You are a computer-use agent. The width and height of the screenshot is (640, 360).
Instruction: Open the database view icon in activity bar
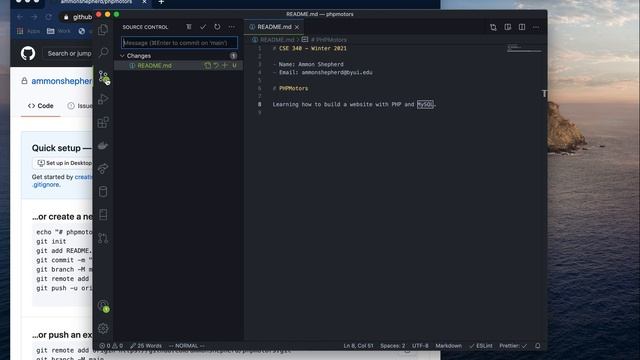click(x=103, y=191)
